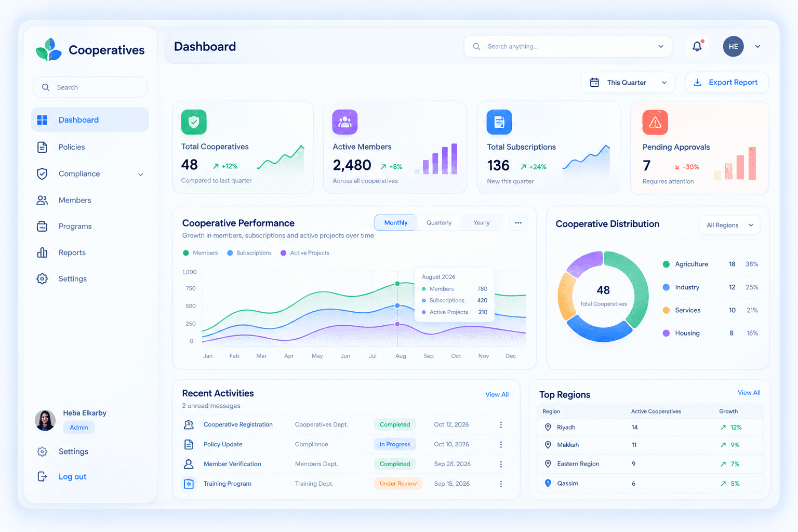This screenshot has height=532, width=798.
Task: Toggle the Members legend series
Action: (200, 253)
